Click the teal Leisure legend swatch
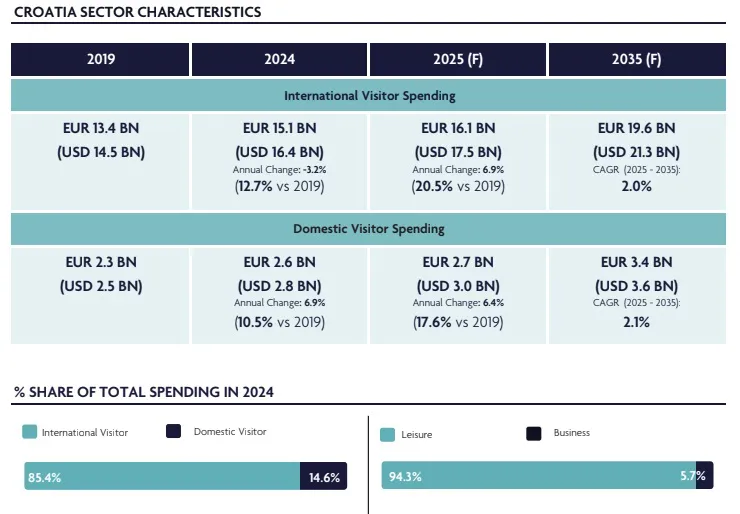Screen dimensions: 740x514 pos(387,435)
